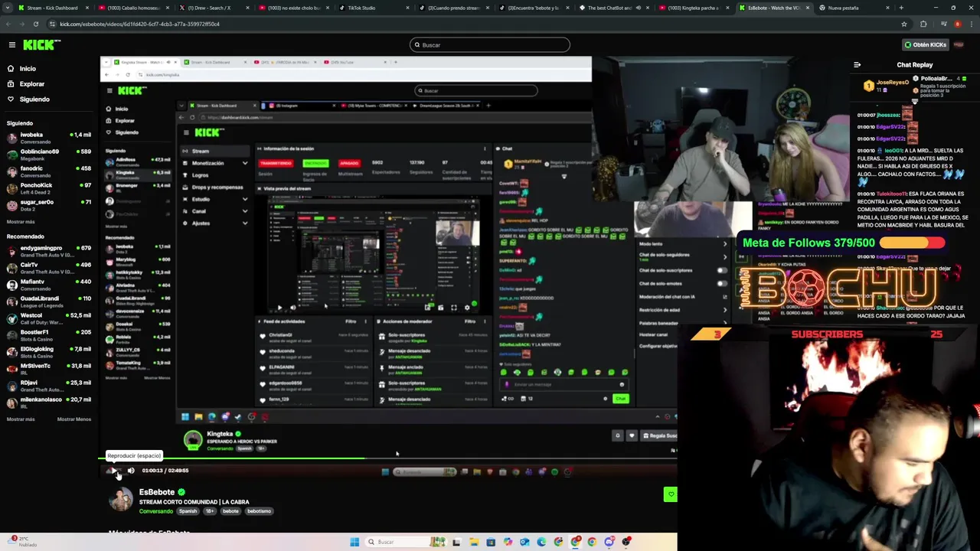Screen dimensions: 980x551
Task: Click the Buscar search field on Kick
Action: click(x=490, y=45)
